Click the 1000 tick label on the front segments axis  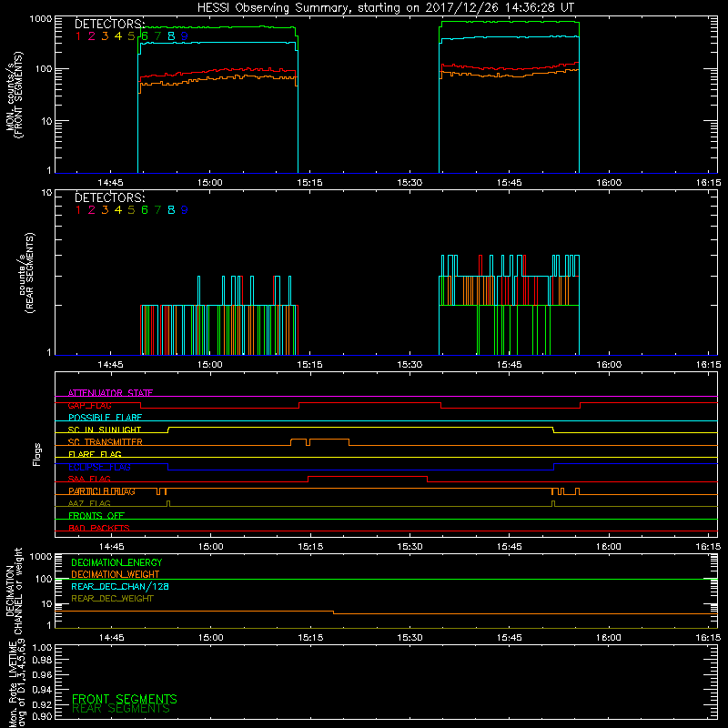tap(41, 19)
